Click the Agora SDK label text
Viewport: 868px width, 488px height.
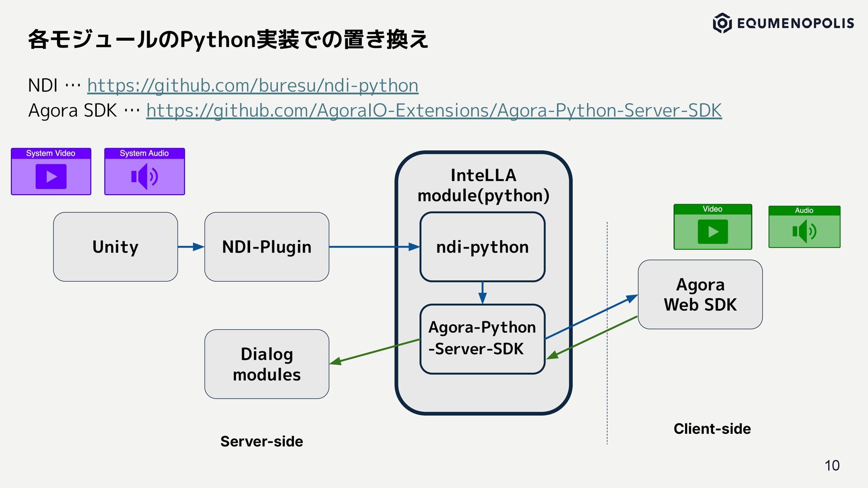point(72,111)
